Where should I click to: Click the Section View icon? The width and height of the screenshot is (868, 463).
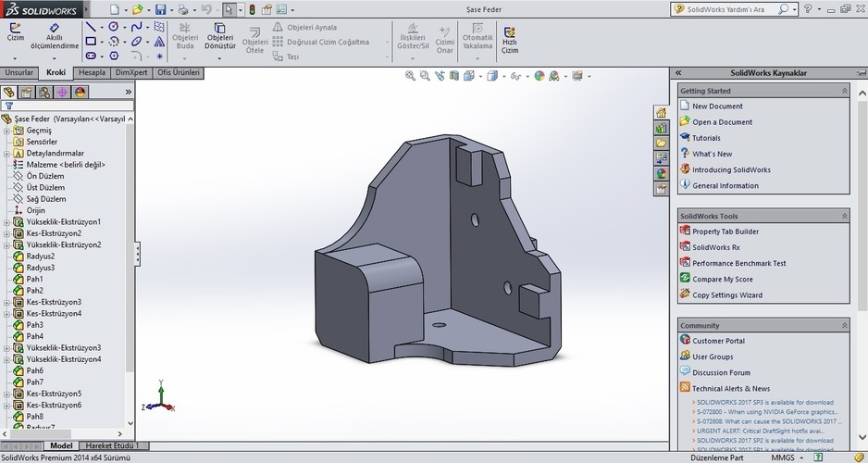click(454, 76)
